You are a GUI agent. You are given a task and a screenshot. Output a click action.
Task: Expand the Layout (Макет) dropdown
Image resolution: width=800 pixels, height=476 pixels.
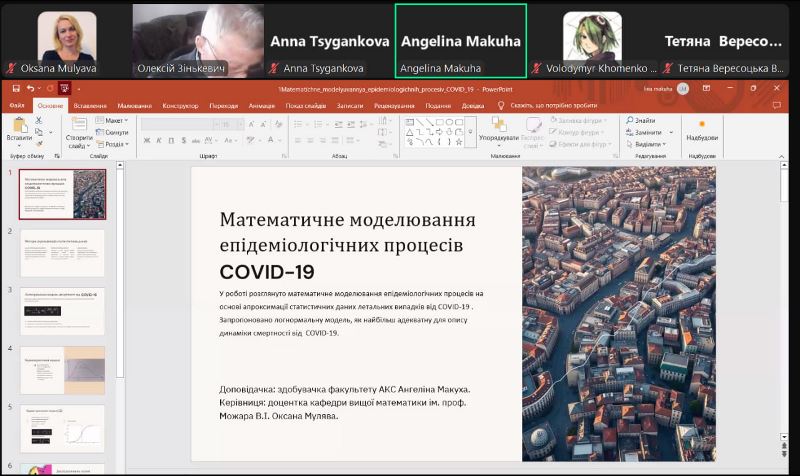point(111,121)
